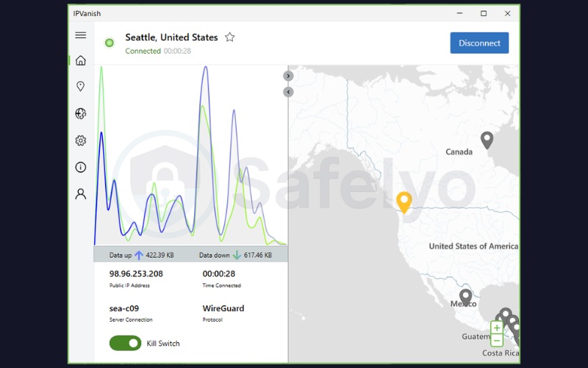Click the green connection status indicator
The width and height of the screenshot is (588, 368).
(110, 43)
